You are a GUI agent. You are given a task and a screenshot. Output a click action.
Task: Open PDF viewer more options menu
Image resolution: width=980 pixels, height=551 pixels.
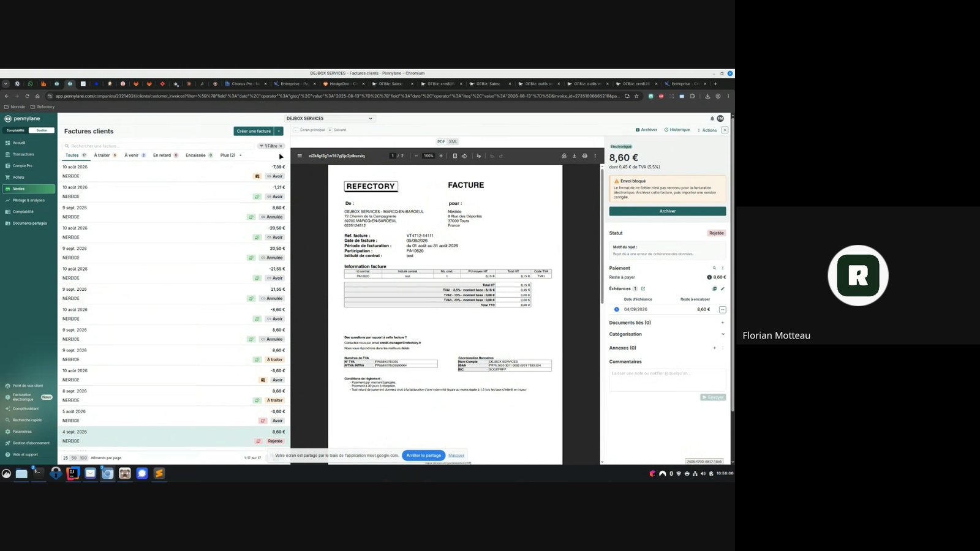point(595,156)
